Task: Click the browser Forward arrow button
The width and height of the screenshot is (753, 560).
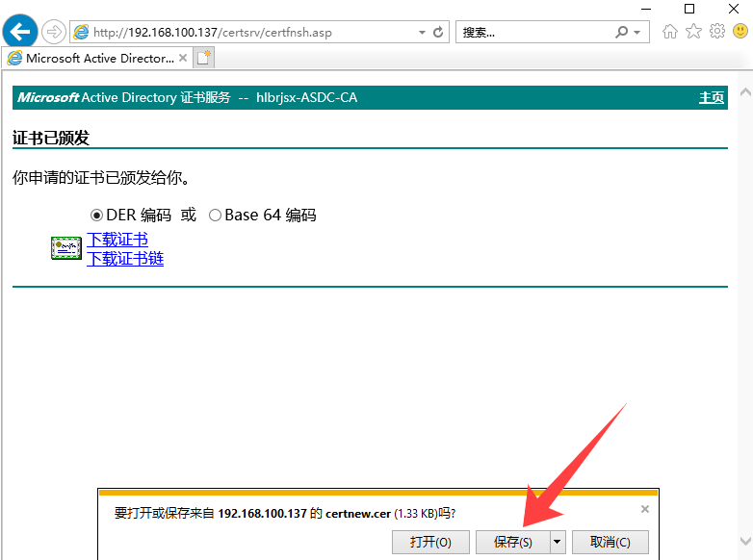Action: click(53, 32)
